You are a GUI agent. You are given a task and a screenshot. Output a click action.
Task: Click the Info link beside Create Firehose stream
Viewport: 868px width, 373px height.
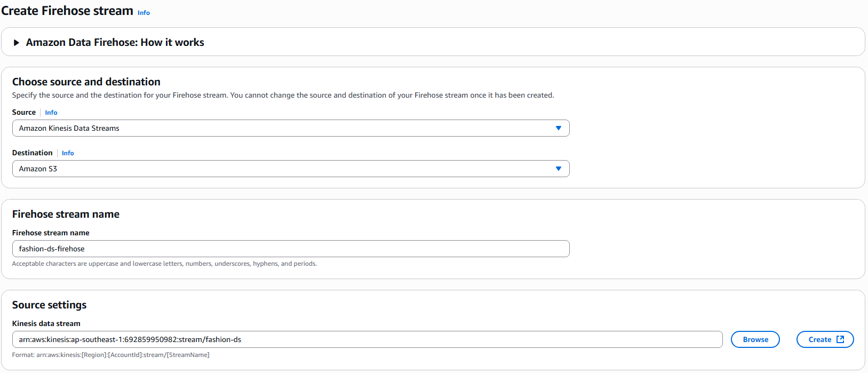[144, 13]
